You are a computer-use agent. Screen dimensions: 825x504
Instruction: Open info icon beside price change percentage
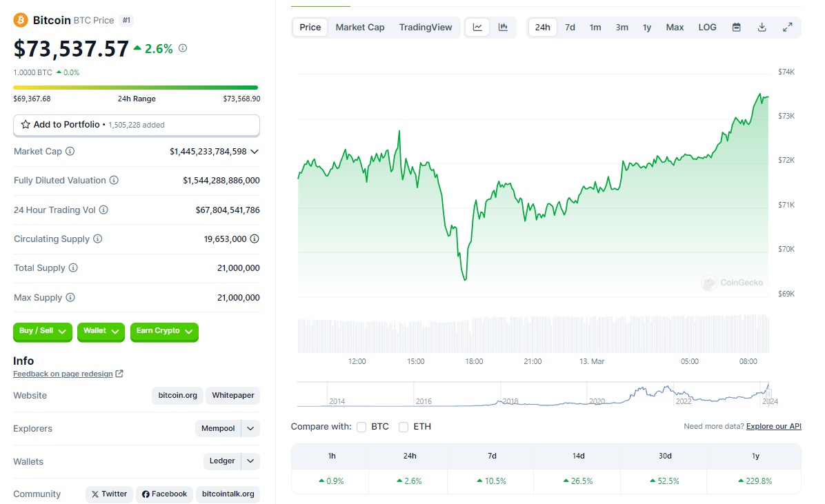coord(183,48)
